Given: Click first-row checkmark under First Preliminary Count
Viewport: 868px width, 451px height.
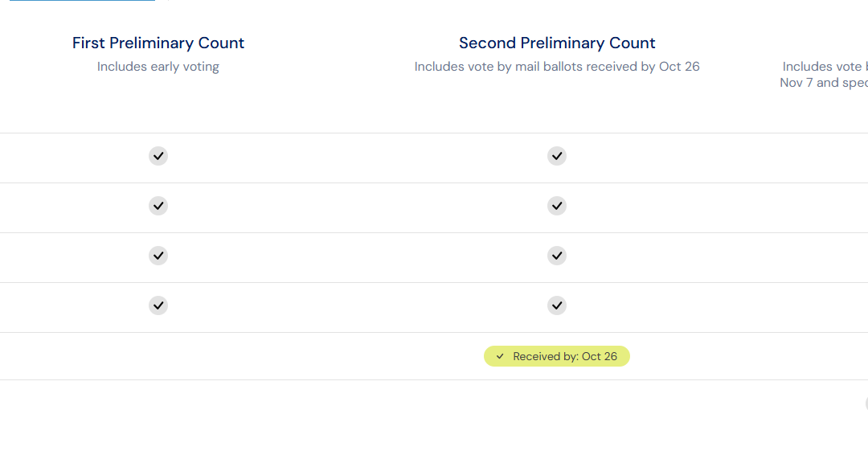Looking at the screenshot, I should point(158,156).
